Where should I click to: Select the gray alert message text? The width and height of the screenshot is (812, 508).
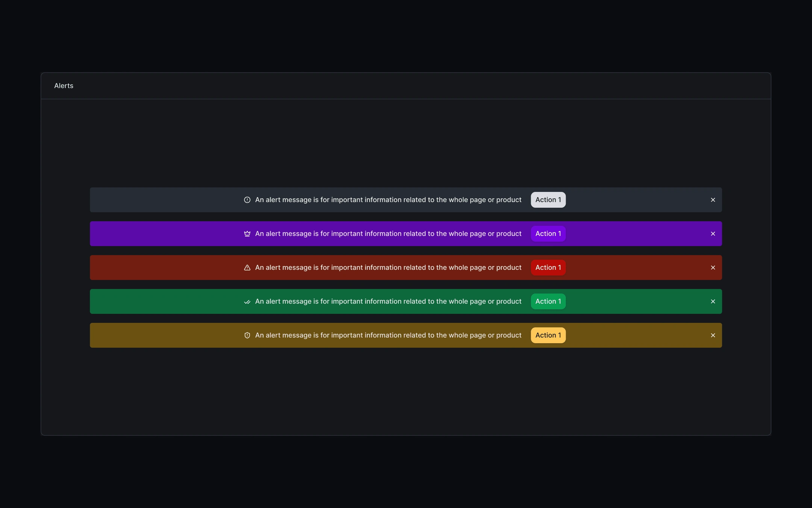[x=388, y=200]
